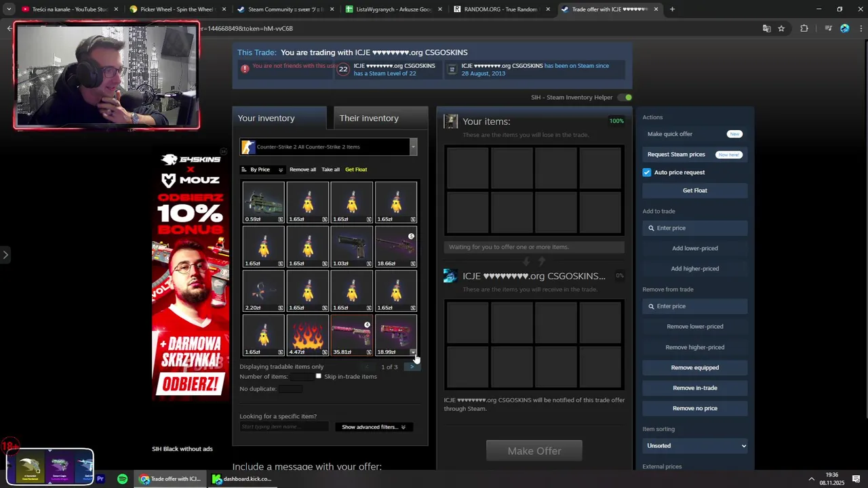Image resolution: width=868 pixels, height=488 pixels.
Task: Click the Make Offer button
Action: coord(534,451)
